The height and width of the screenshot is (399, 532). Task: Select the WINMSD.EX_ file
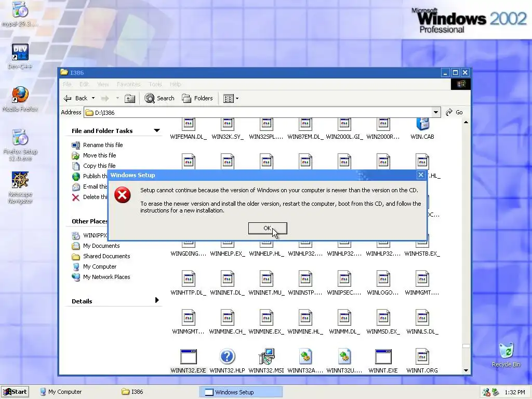click(x=383, y=322)
